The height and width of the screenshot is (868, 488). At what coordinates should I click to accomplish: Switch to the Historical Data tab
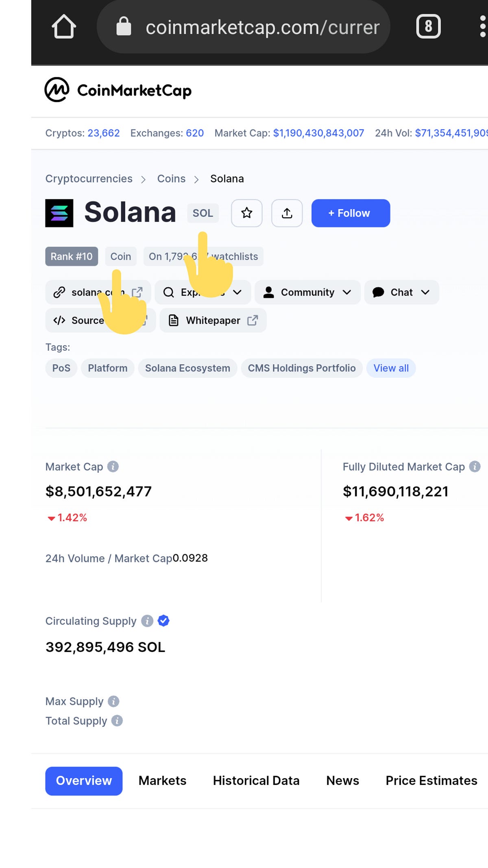[x=256, y=781]
